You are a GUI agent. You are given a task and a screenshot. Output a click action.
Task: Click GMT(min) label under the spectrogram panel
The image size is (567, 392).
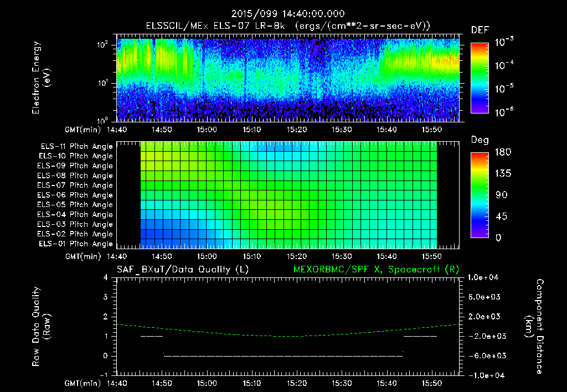click(x=83, y=130)
